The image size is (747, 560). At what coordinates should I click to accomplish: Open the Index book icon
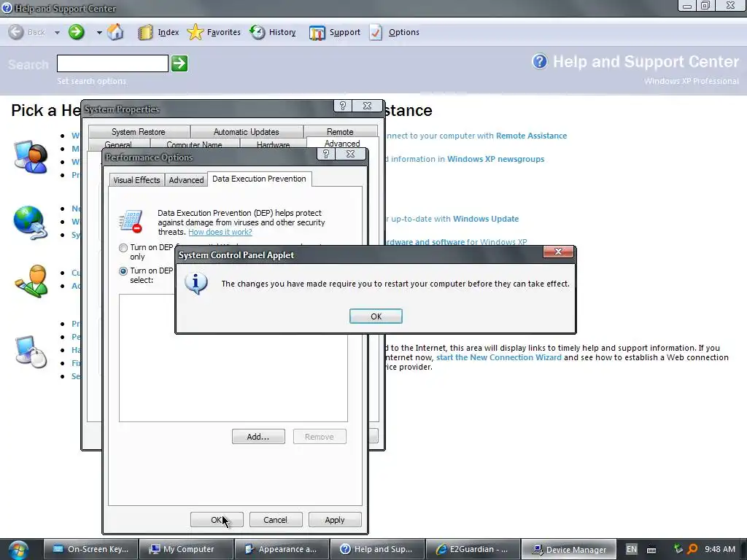(145, 32)
